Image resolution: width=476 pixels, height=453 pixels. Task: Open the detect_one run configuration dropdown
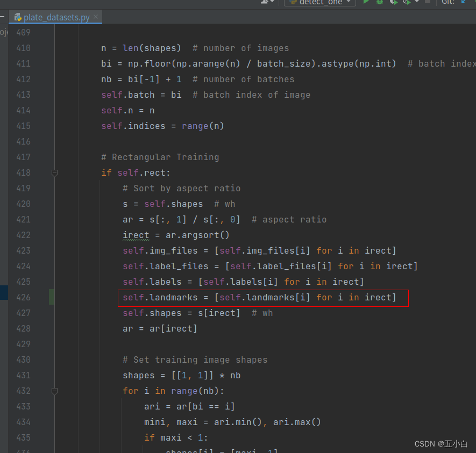coord(320,3)
